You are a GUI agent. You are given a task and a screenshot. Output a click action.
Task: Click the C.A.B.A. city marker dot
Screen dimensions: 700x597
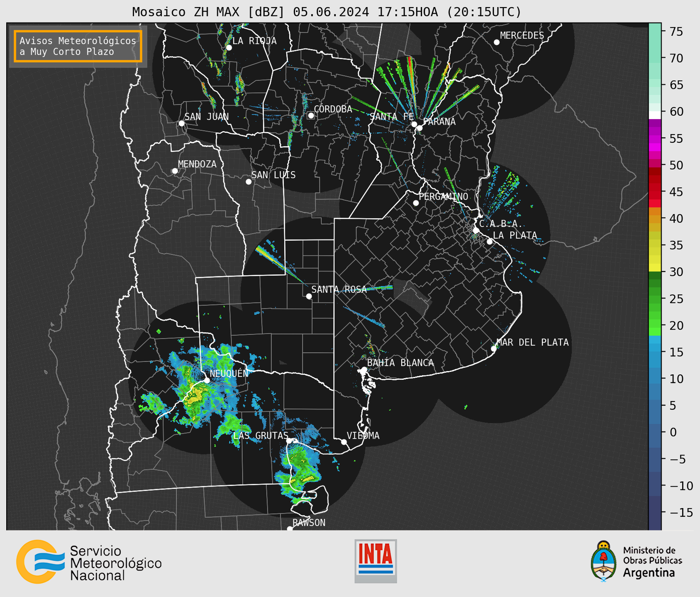click(x=476, y=230)
